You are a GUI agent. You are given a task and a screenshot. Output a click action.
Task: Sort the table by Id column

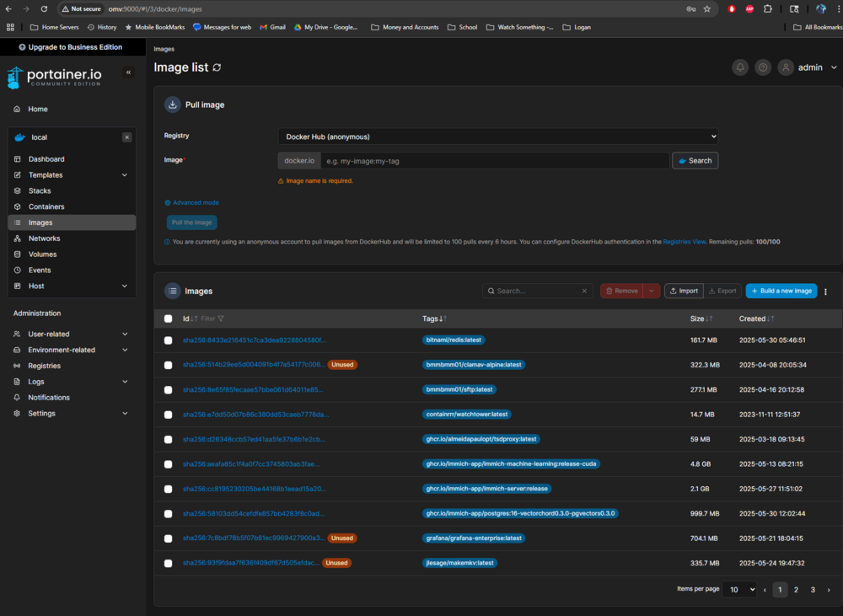190,319
